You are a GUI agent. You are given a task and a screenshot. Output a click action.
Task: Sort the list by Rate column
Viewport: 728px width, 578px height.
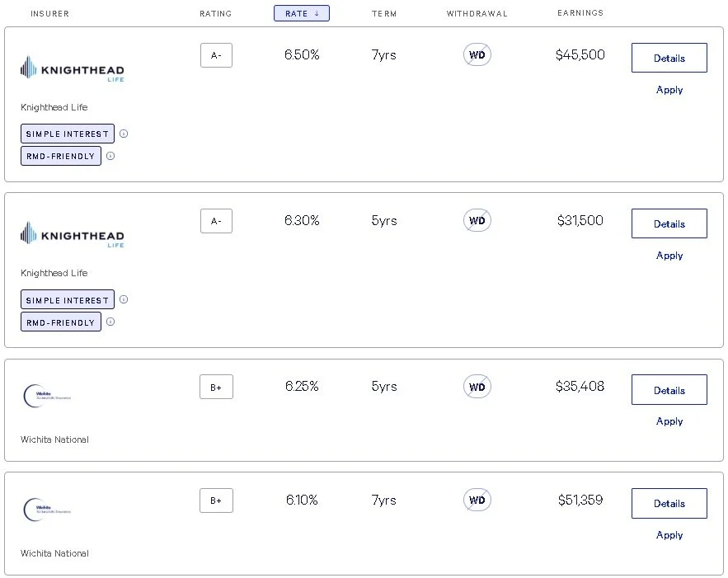[x=301, y=13]
